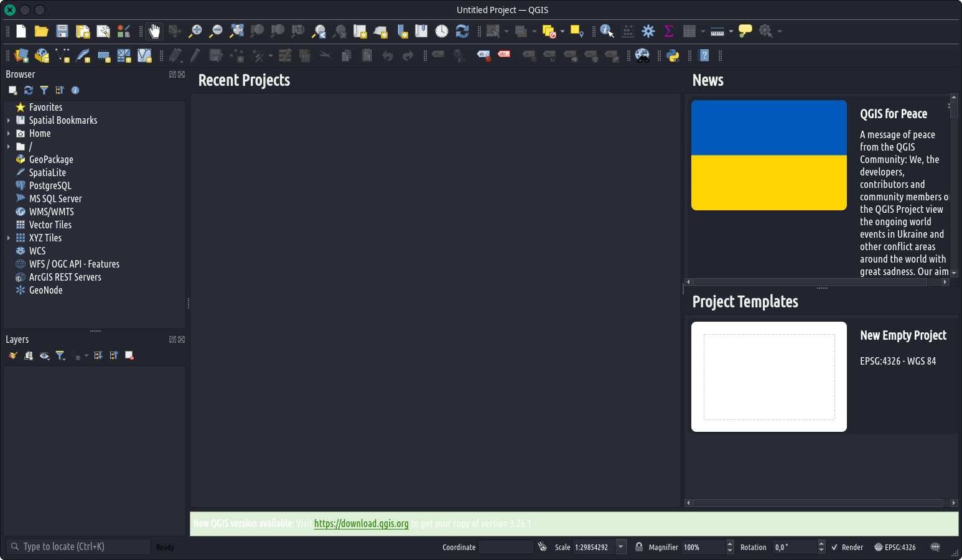This screenshot has width=962, height=560.
Task: Select the Zoom Out magnifier tool
Action: coord(216,31)
